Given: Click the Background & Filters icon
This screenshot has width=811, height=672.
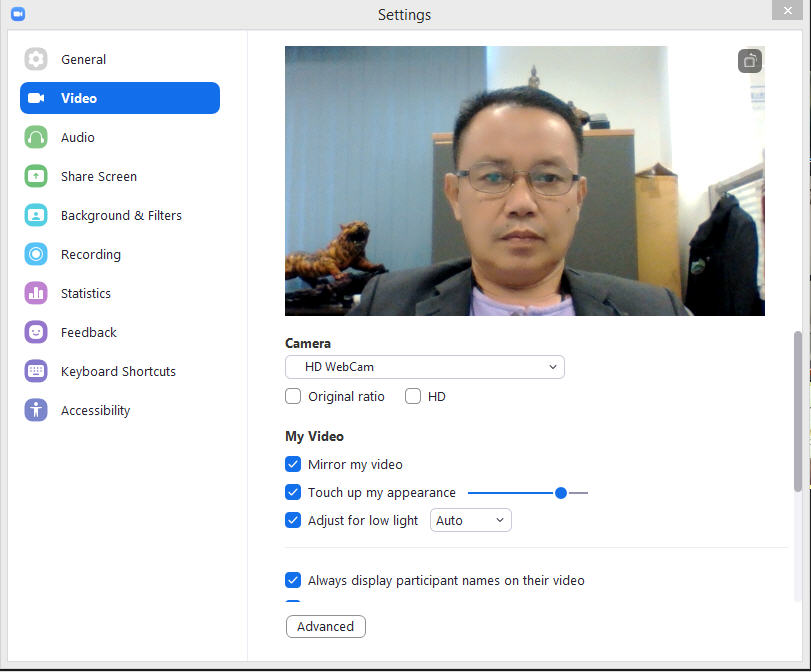Looking at the screenshot, I should point(36,215).
